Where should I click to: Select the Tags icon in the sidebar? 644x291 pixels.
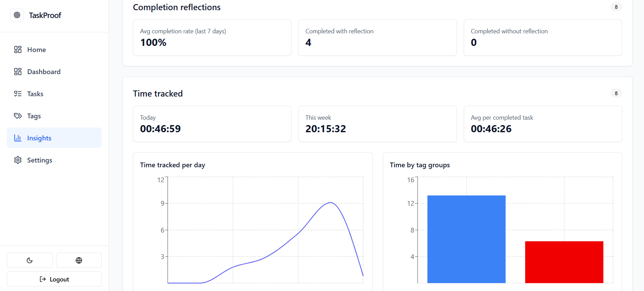(x=18, y=116)
